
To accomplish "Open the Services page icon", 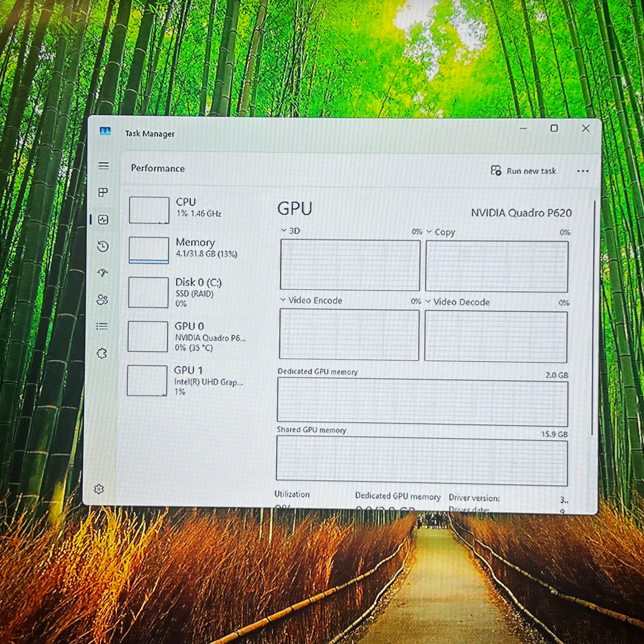I will pyautogui.click(x=101, y=353).
